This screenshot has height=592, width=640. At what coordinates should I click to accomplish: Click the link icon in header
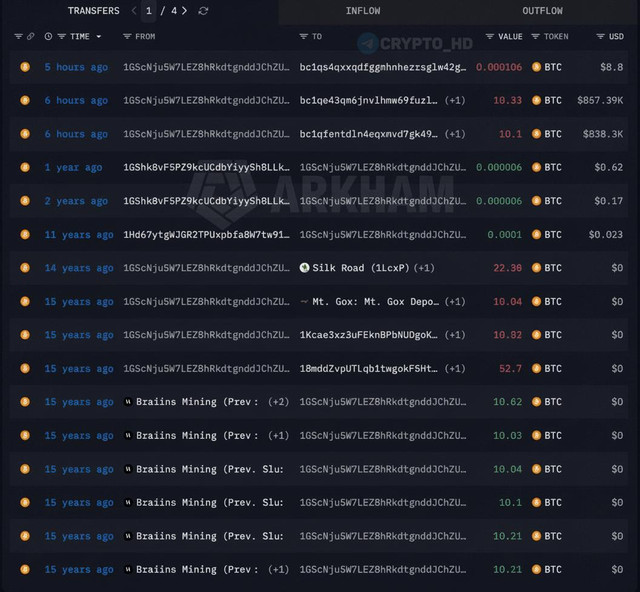point(31,37)
